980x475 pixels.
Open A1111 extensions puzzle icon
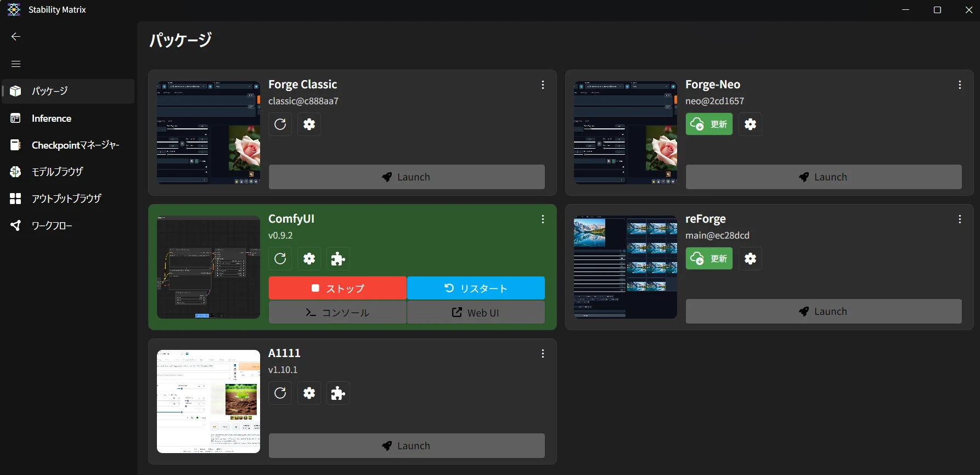(338, 393)
